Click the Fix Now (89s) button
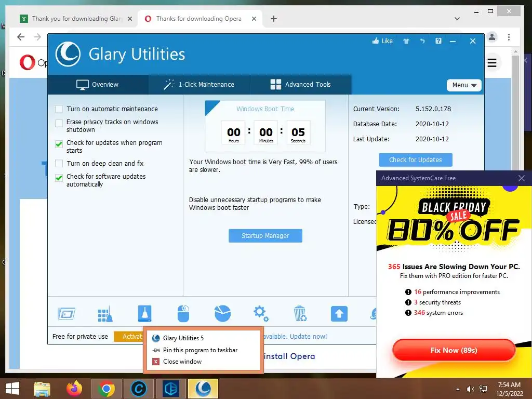532x399 pixels. click(x=454, y=350)
